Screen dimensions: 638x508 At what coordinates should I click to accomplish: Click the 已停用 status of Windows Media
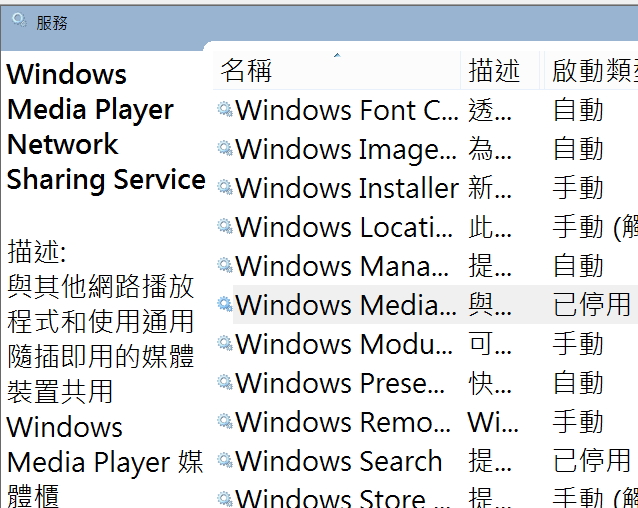592,305
